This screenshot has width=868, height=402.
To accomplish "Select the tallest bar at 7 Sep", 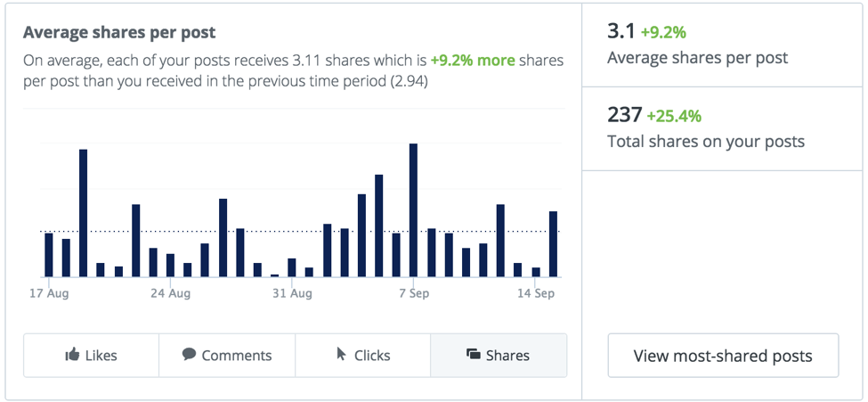I will tap(413, 210).
